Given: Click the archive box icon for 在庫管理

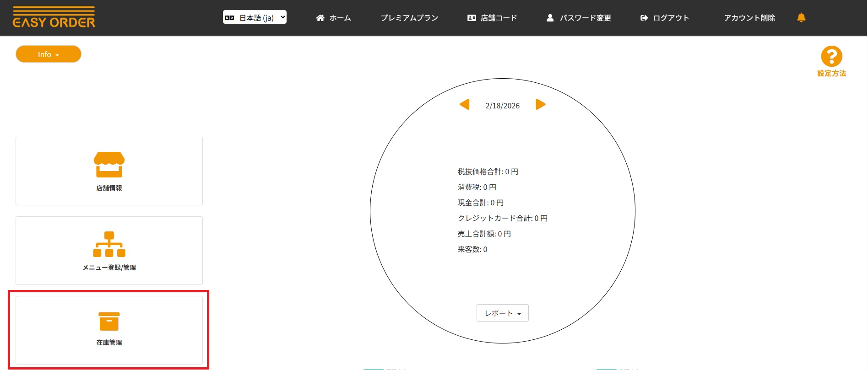Looking at the screenshot, I should pyautogui.click(x=109, y=321).
